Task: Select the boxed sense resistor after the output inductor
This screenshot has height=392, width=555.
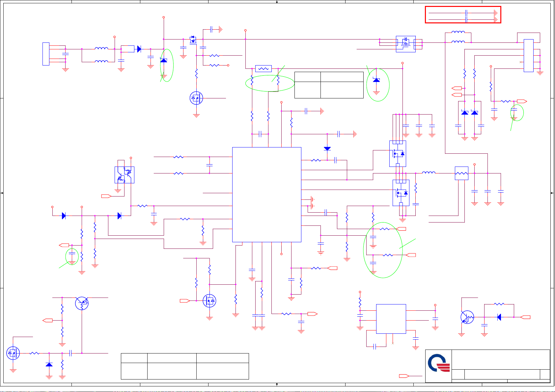Action: click(x=461, y=173)
